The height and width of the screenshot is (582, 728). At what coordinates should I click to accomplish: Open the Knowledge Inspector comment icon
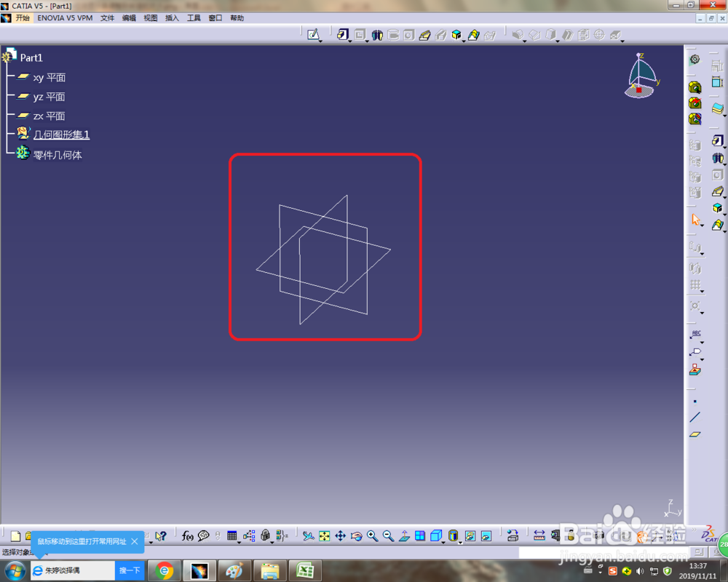(x=203, y=536)
